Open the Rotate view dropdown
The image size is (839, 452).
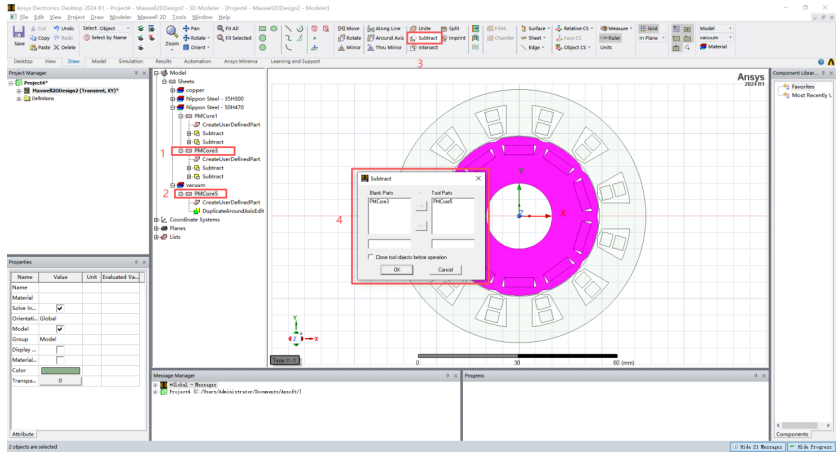(208, 38)
